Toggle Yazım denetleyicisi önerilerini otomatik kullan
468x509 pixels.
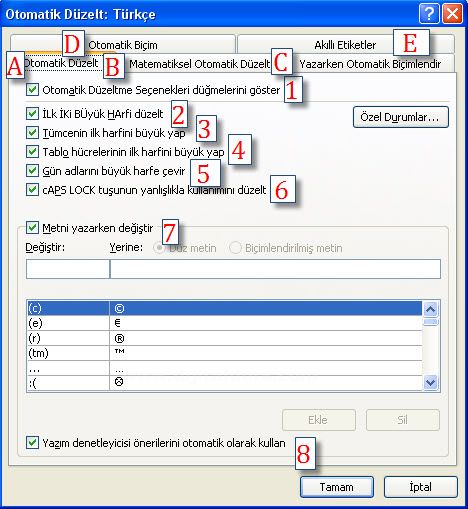[32, 443]
